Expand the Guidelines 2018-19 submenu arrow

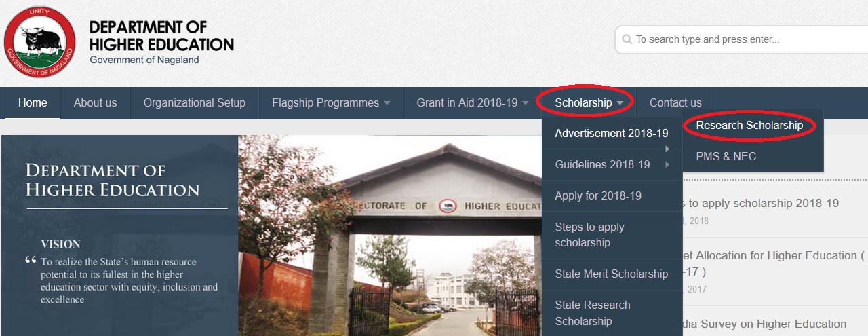668,164
